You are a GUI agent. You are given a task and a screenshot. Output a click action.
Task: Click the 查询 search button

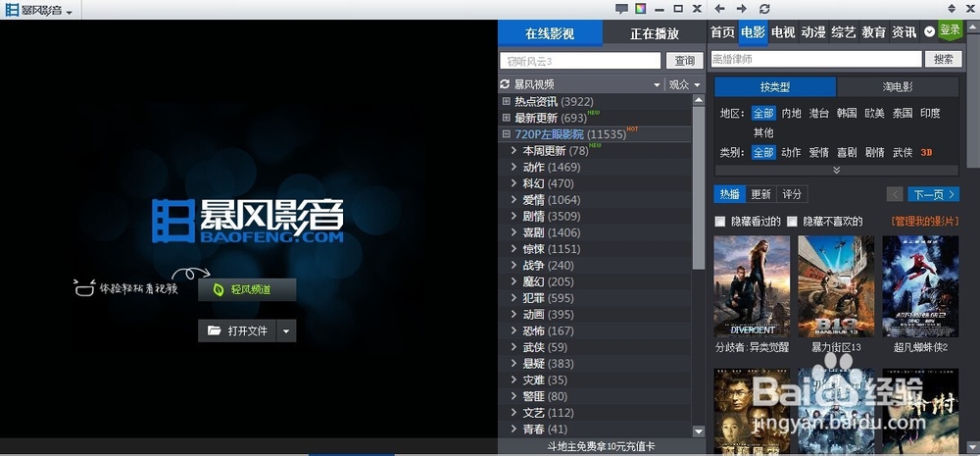pyautogui.click(x=684, y=61)
